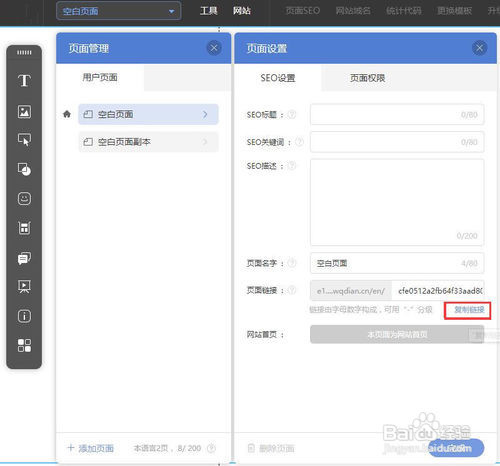Click the help icon next to SEO关键词
The width and height of the screenshot is (500, 466).
[299, 142]
